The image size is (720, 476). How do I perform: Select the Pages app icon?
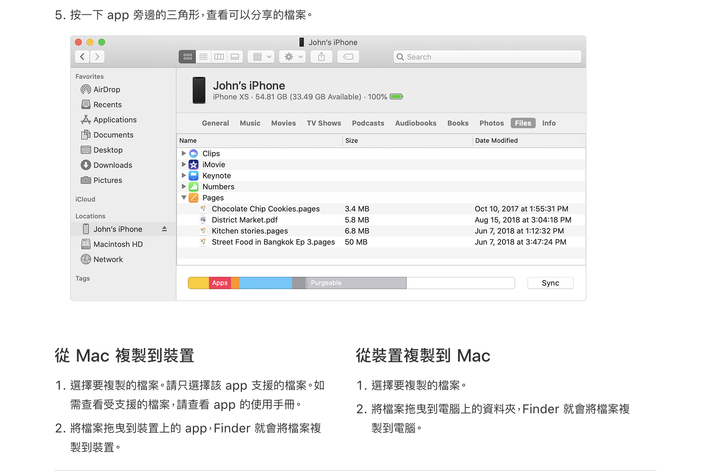pos(194,198)
